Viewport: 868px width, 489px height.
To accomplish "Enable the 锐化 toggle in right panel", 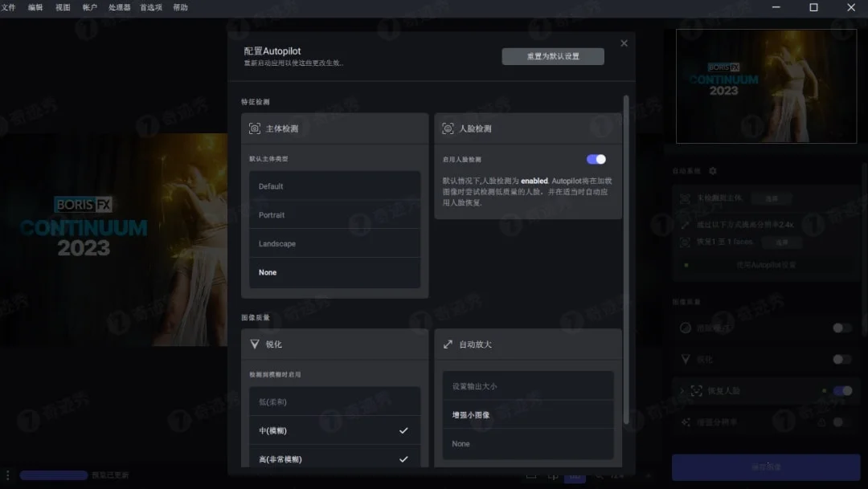I will tap(841, 359).
